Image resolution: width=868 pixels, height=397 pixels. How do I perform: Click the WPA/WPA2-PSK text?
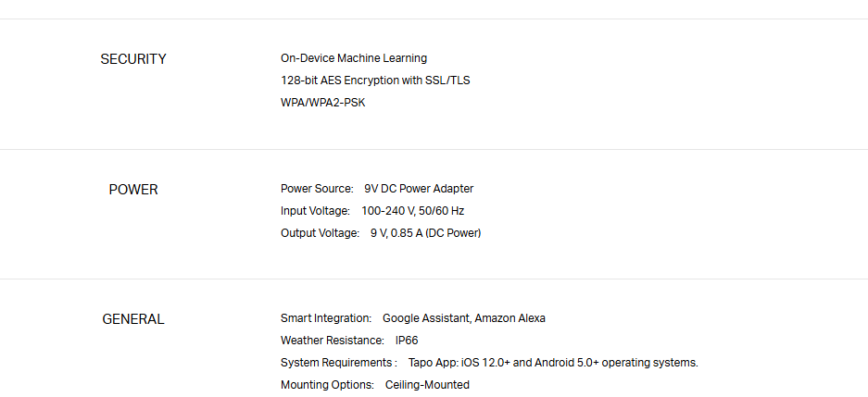323,103
